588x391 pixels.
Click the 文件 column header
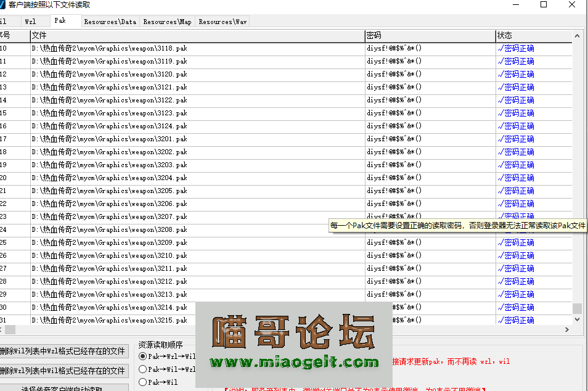(x=38, y=35)
